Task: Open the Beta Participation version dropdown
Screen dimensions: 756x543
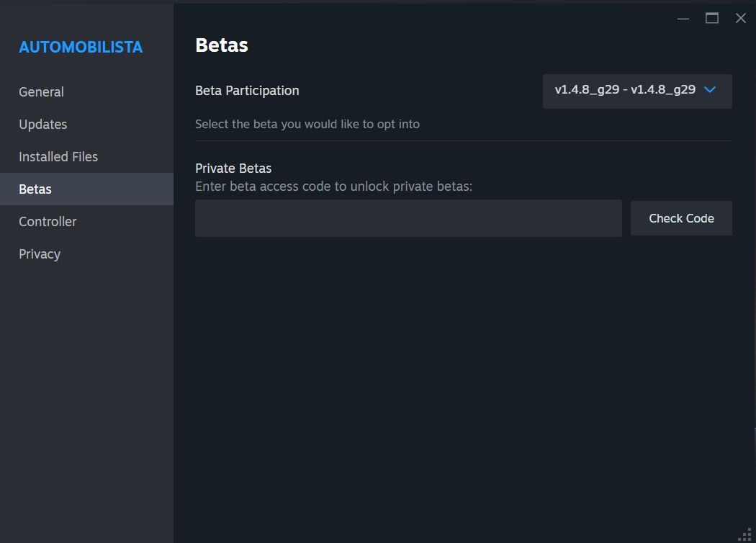Action: [x=625, y=91]
